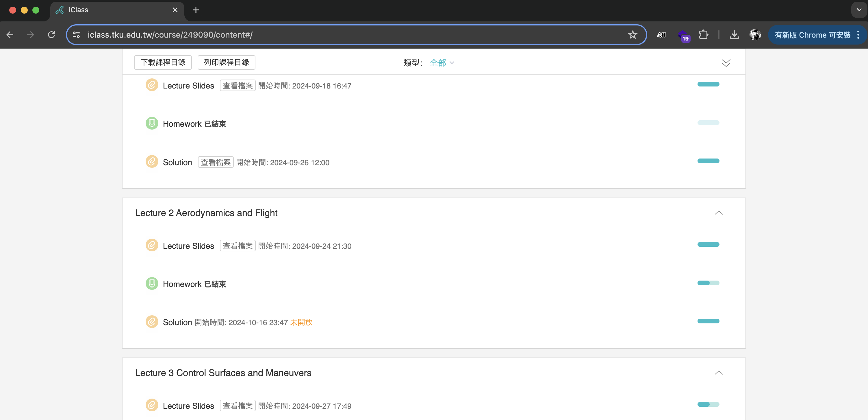
Task: Click the start time 2024-09-24 21:30
Action: pyautogui.click(x=322, y=246)
